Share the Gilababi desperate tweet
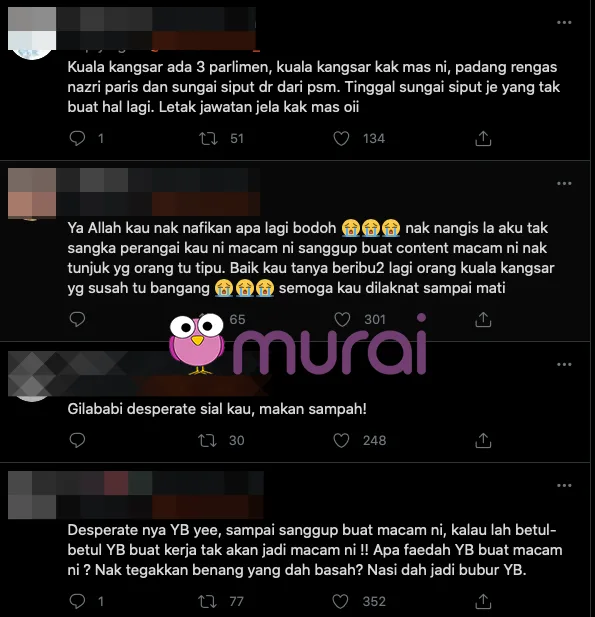 (483, 440)
